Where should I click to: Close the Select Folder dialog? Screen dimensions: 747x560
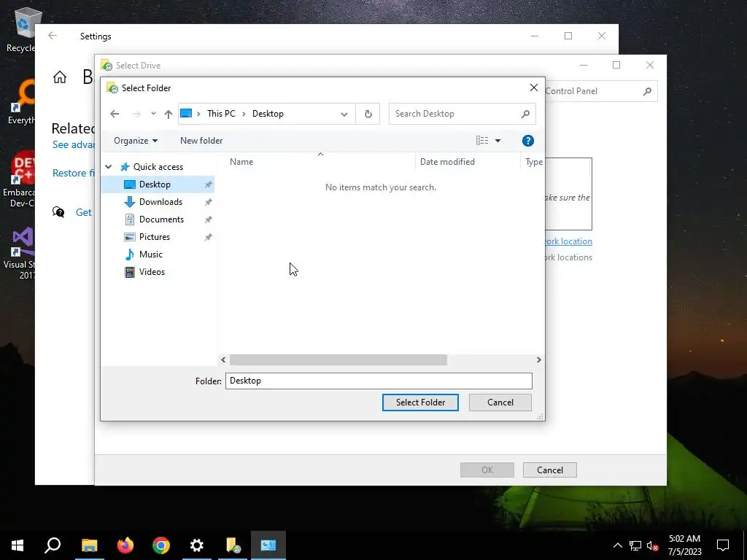533,87
